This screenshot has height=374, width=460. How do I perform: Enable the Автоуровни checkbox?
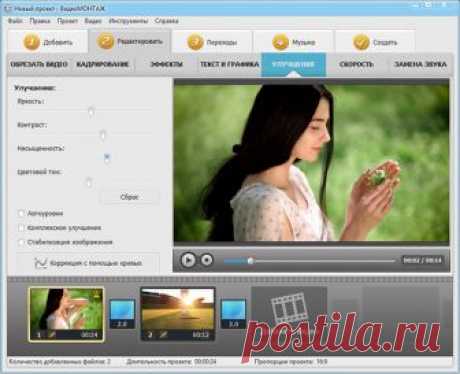(x=21, y=213)
